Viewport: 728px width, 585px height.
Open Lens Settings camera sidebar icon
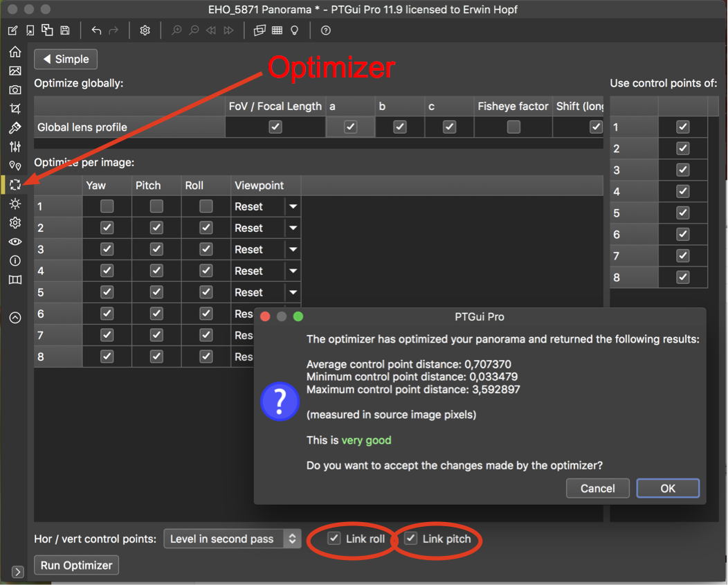(x=15, y=90)
